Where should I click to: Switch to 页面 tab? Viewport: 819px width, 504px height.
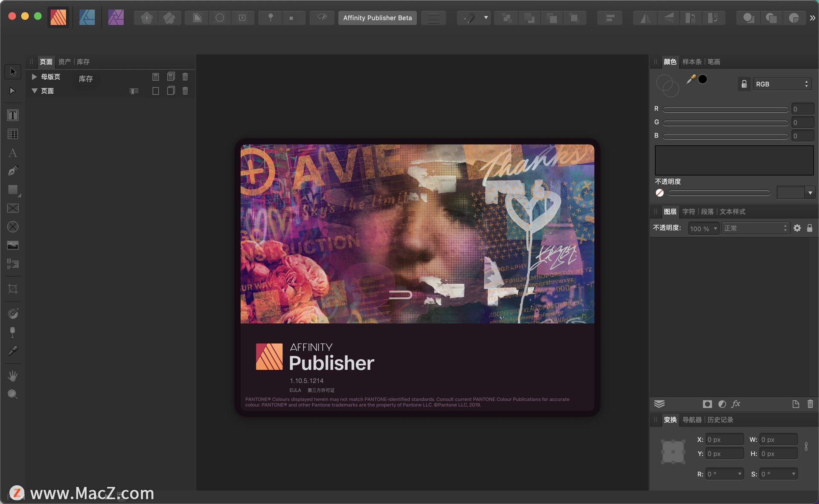[46, 61]
